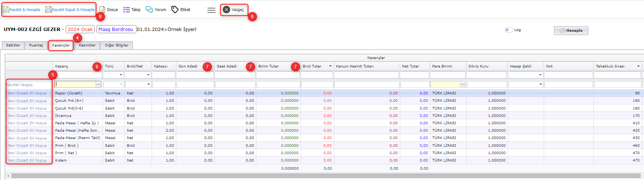The height and width of the screenshot is (180, 644).
Task: Click the Katsayı column header
Action: 164,66
